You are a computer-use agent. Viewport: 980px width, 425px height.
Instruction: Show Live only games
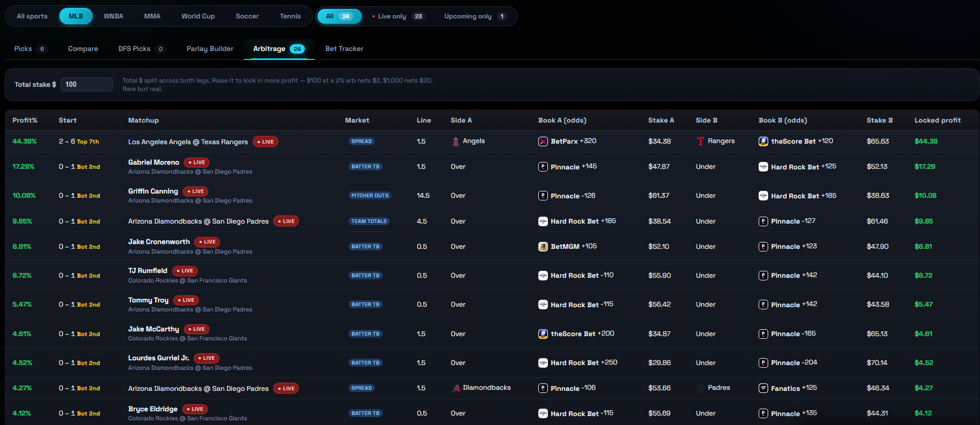398,16
